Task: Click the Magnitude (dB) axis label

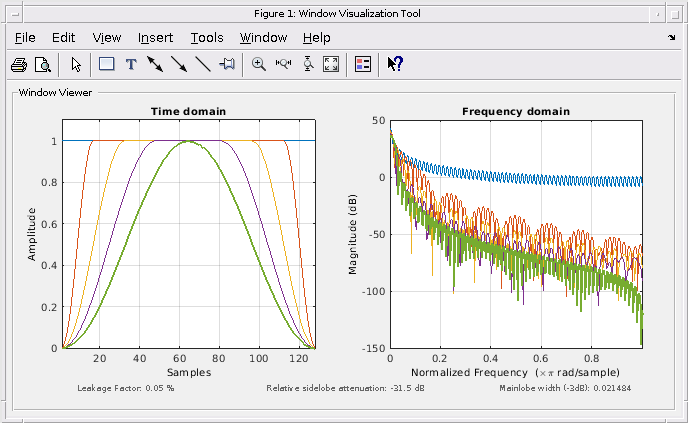Action: click(x=352, y=234)
